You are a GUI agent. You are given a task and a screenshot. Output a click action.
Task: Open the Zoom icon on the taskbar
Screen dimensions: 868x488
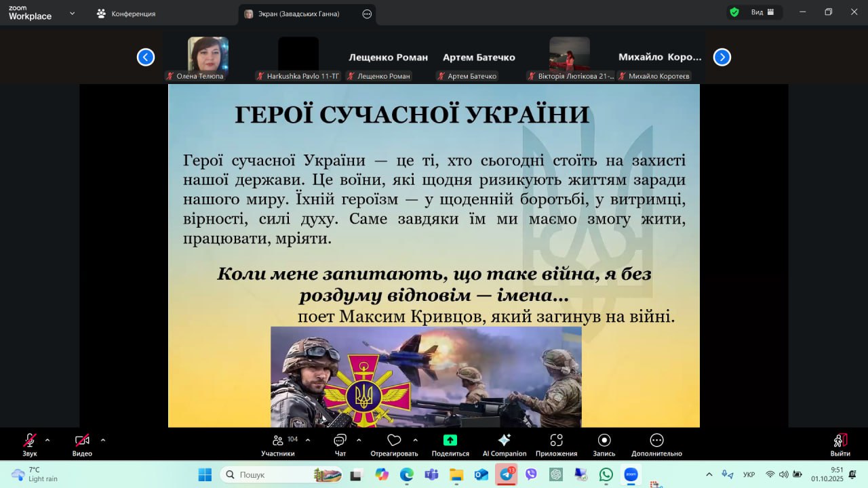631,474
